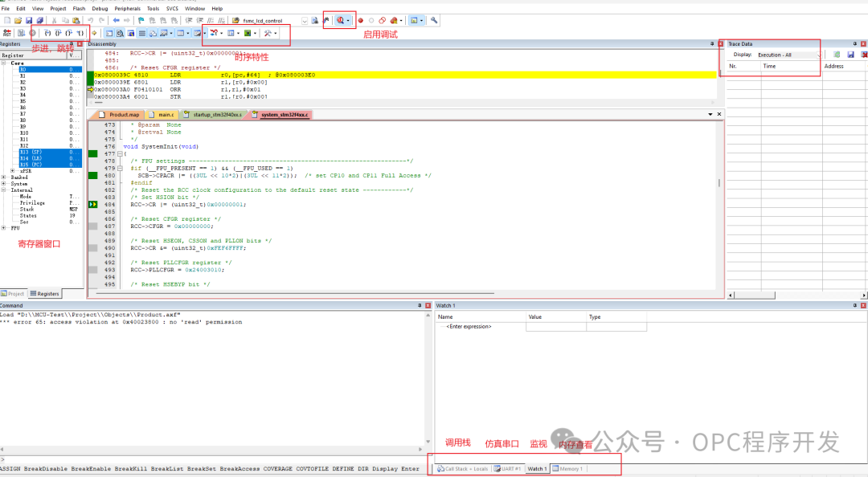Show next statement yellow arrow icon
This screenshot has width=868, height=477.
coord(94,33)
